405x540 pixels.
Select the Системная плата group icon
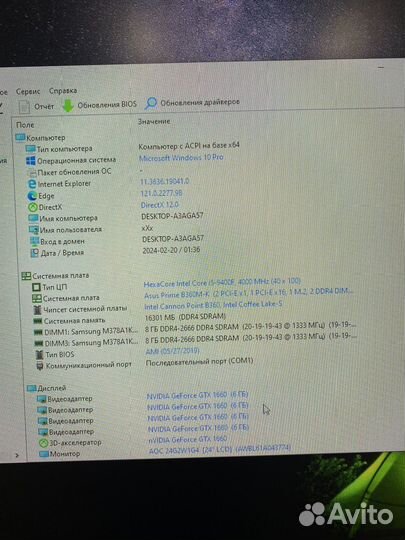26,276
